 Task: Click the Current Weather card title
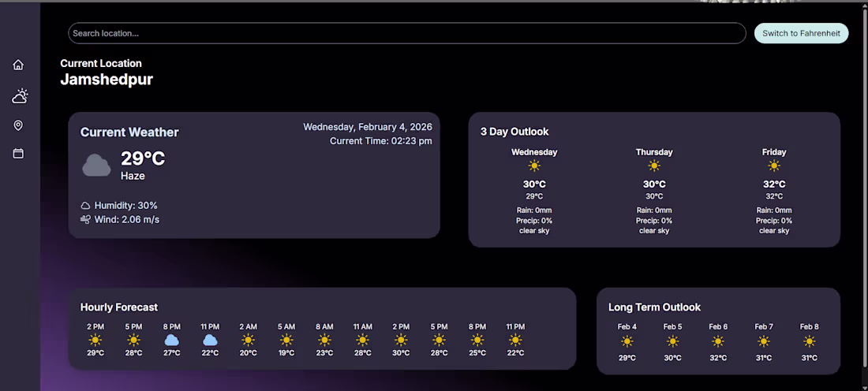tap(129, 132)
